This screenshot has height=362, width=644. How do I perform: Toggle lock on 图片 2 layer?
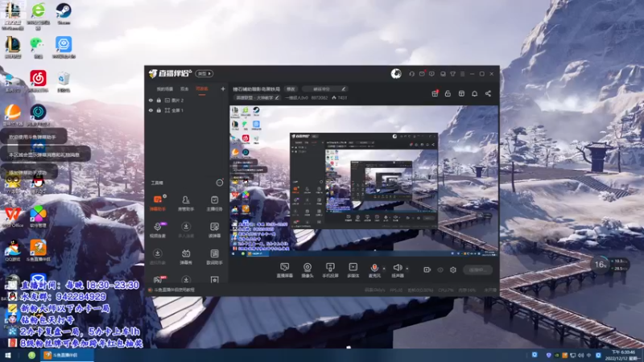(159, 100)
